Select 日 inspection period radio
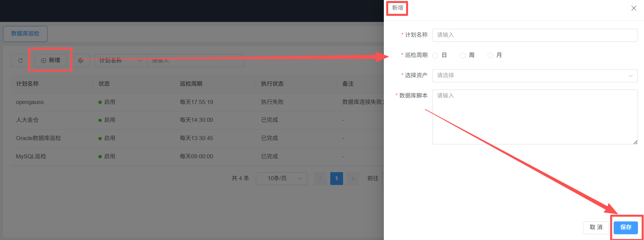 pyautogui.click(x=435, y=55)
